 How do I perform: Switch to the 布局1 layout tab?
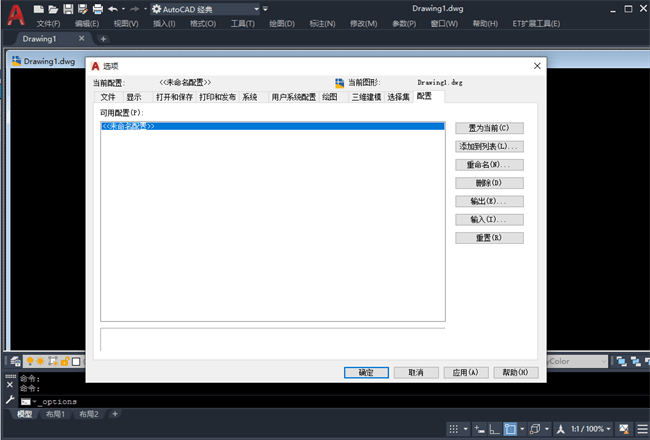coord(55,414)
